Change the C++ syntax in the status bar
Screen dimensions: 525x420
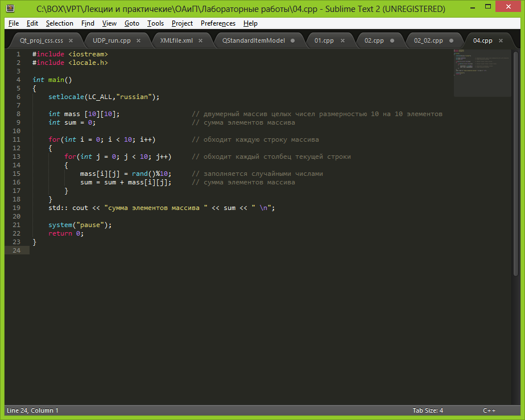click(x=489, y=410)
